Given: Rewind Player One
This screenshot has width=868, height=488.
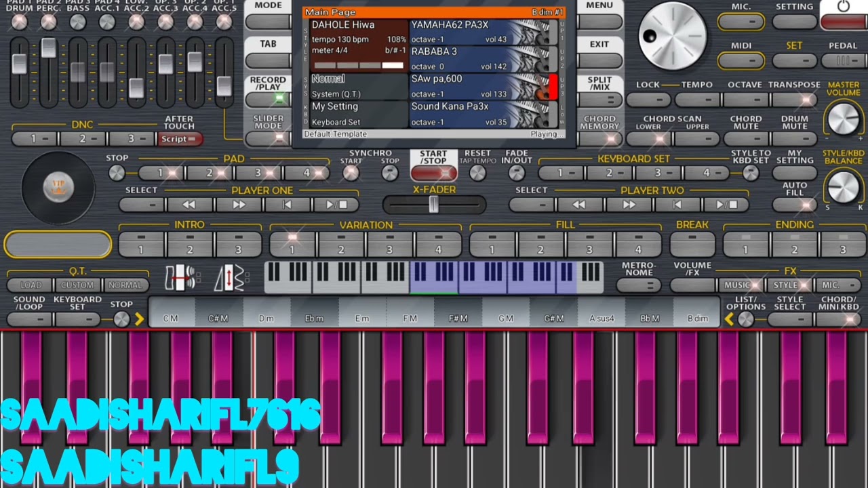Looking at the screenshot, I should click(189, 204).
